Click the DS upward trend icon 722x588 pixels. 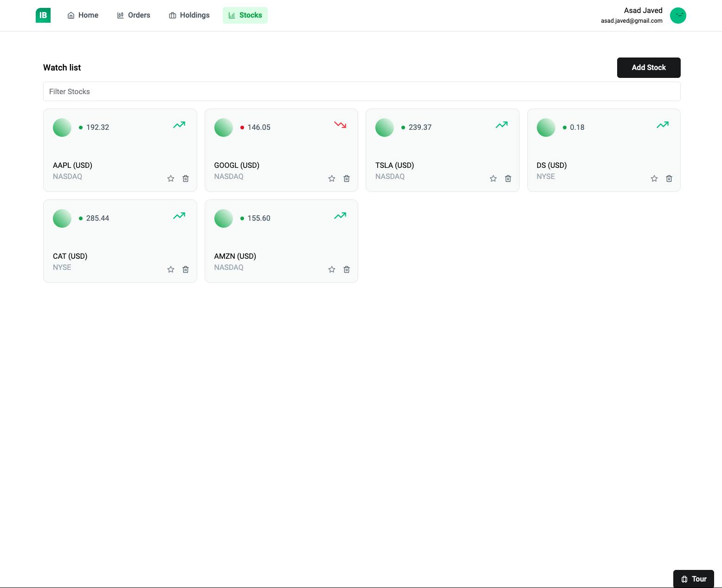(663, 125)
